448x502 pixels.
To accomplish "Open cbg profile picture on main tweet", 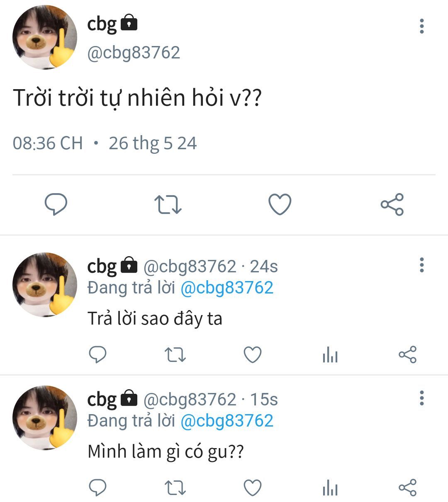I will coord(45,37).
